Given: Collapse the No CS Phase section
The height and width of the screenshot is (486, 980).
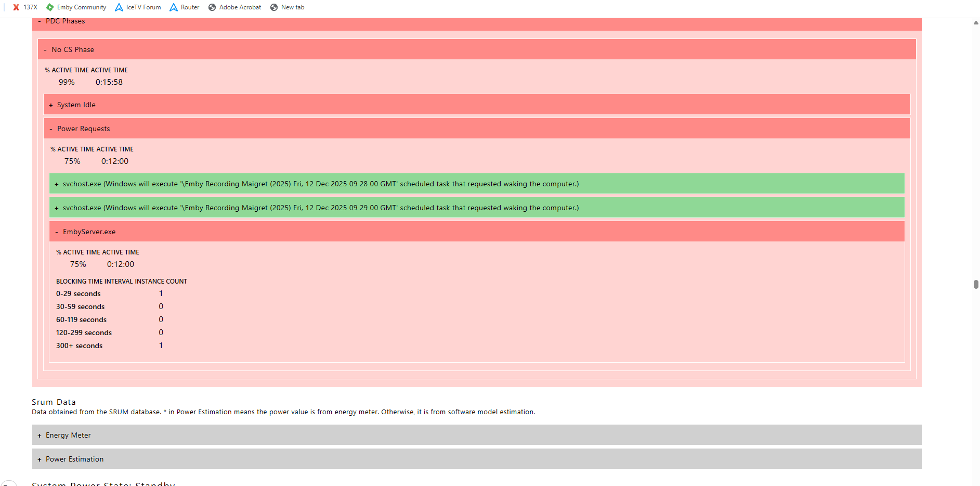Looking at the screenshot, I should 477,49.
